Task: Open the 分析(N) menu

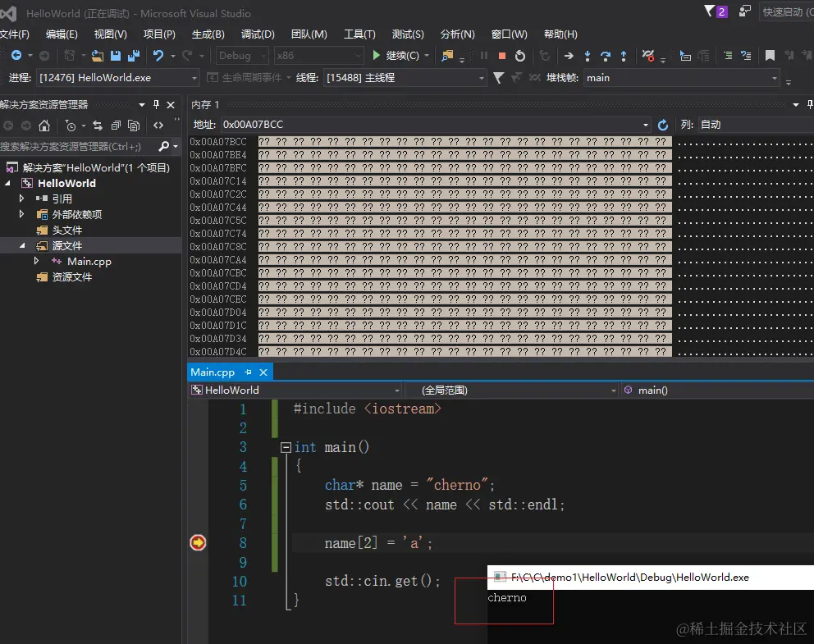Action: 457,34
